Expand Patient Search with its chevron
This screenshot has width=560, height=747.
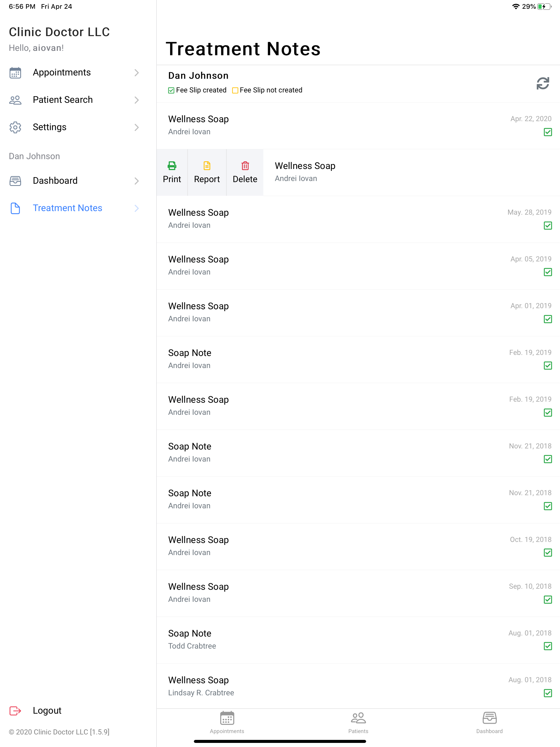pos(136,100)
